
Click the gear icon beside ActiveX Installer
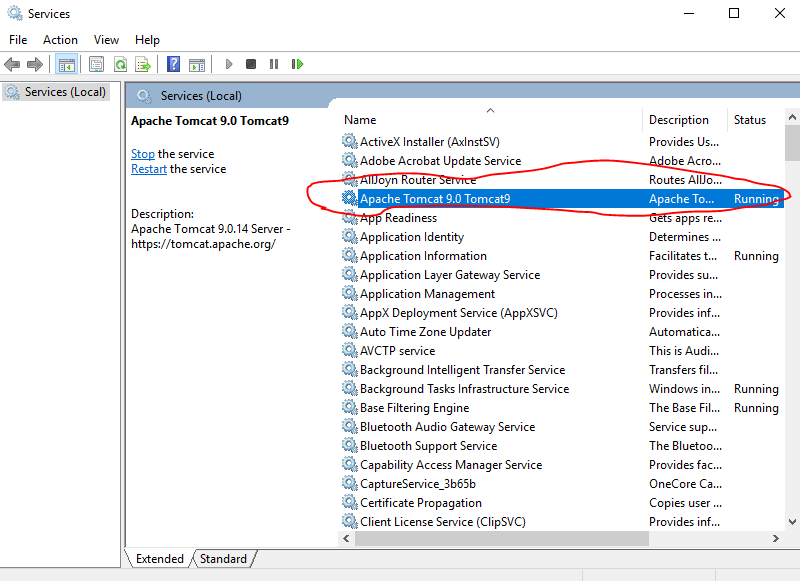[x=349, y=141]
